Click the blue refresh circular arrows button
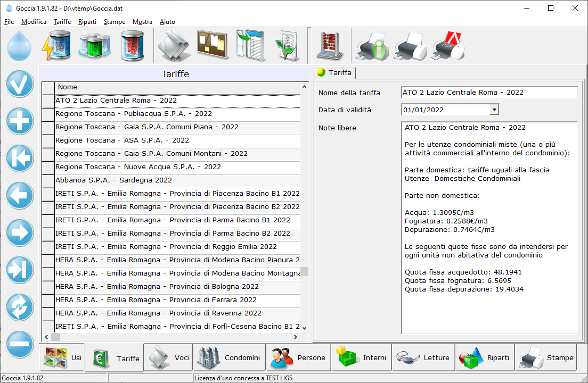588x383 pixels. click(x=20, y=307)
